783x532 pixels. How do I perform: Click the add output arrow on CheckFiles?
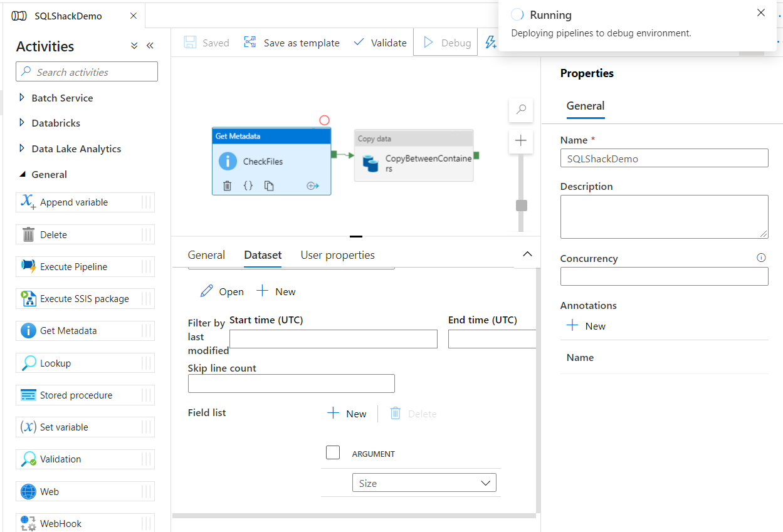(313, 186)
